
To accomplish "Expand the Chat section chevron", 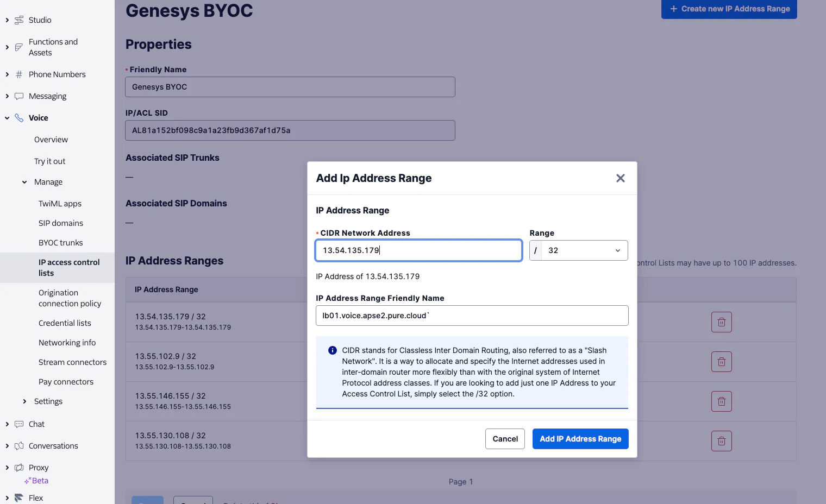I will pos(7,424).
